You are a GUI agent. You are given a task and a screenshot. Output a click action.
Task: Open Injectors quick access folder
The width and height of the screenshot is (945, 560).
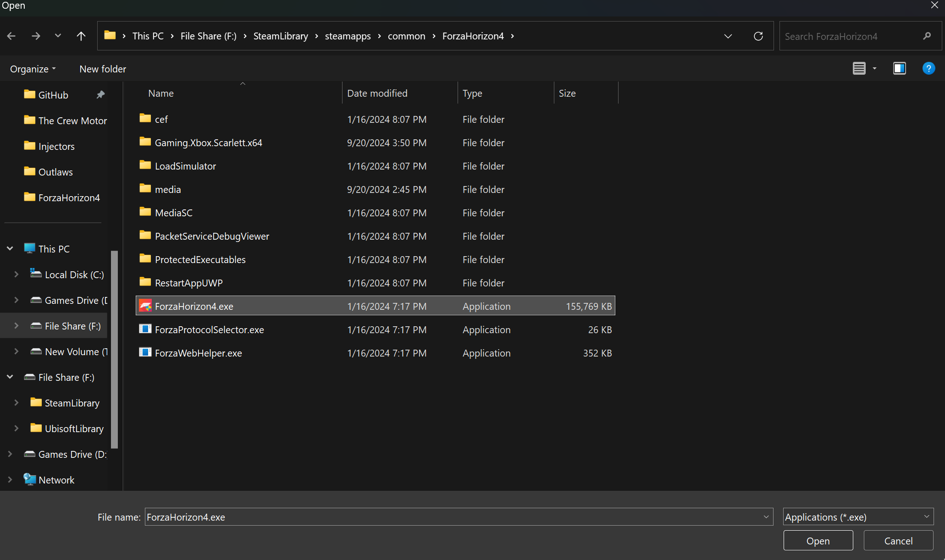pos(56,146)
